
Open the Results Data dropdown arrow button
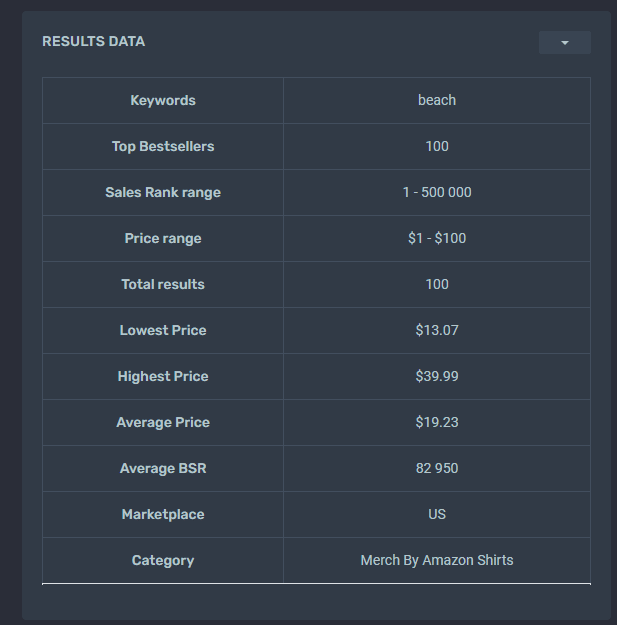564,42
